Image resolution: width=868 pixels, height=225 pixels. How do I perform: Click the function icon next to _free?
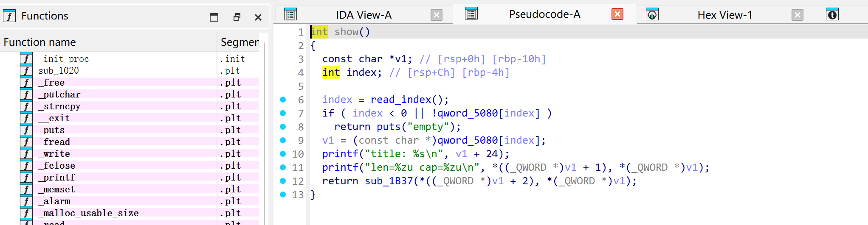(26, 83)
